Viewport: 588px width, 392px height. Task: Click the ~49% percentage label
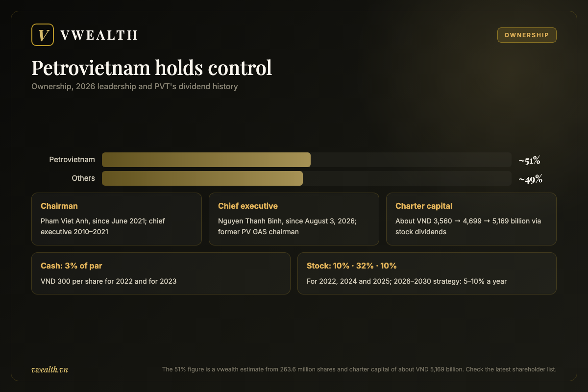point(531,179)
